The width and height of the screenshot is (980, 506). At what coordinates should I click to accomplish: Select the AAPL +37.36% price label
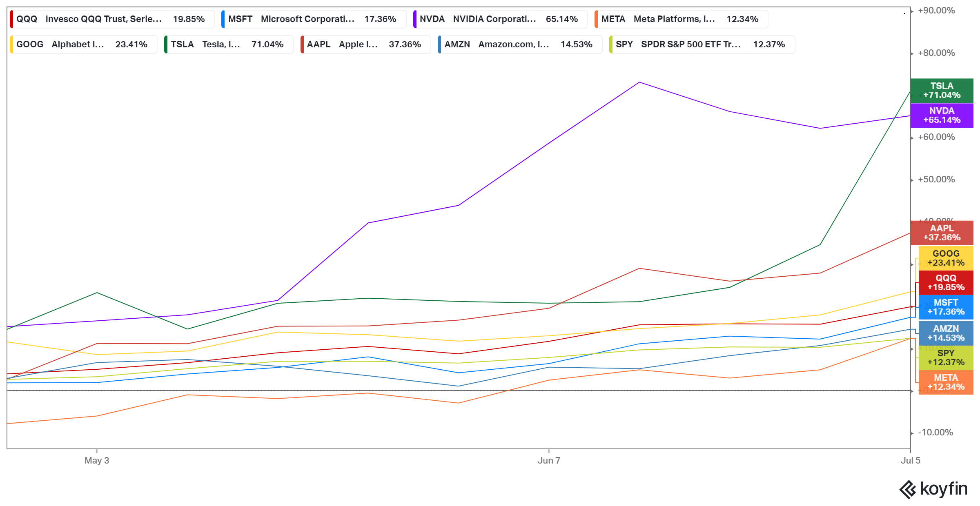[x=942, y=233]
